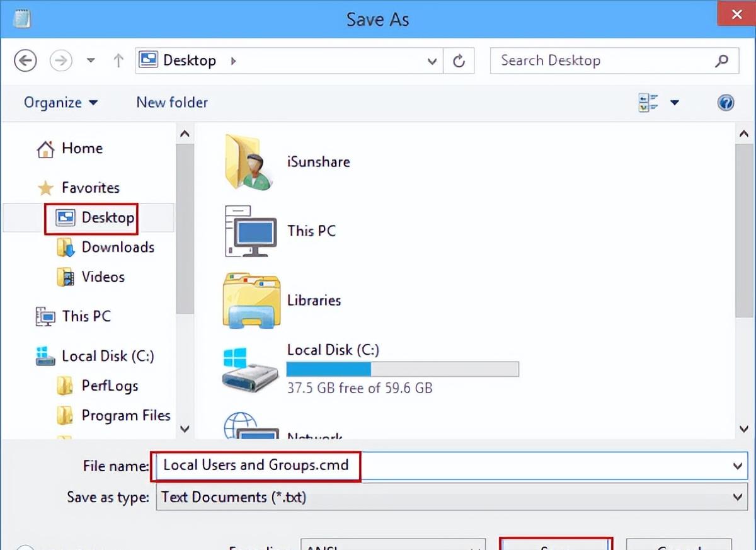Select Favorites in the navigation pane
Viewport: 756px width, 550px height.
pyautogui.click(x=91, y=188)
